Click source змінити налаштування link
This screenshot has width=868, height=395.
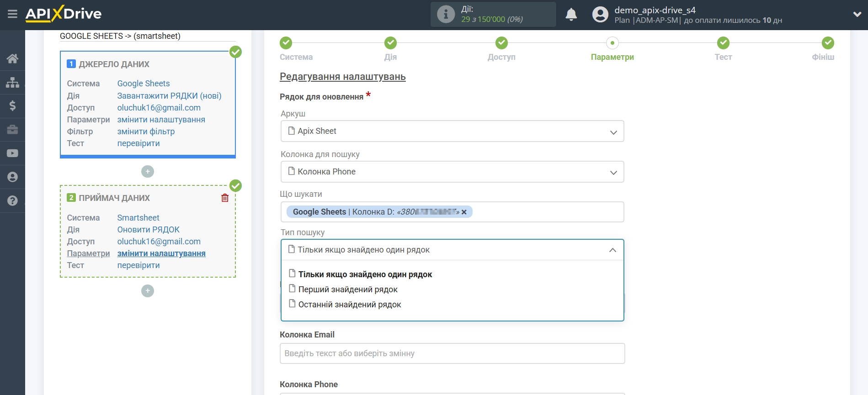[161, 120]
